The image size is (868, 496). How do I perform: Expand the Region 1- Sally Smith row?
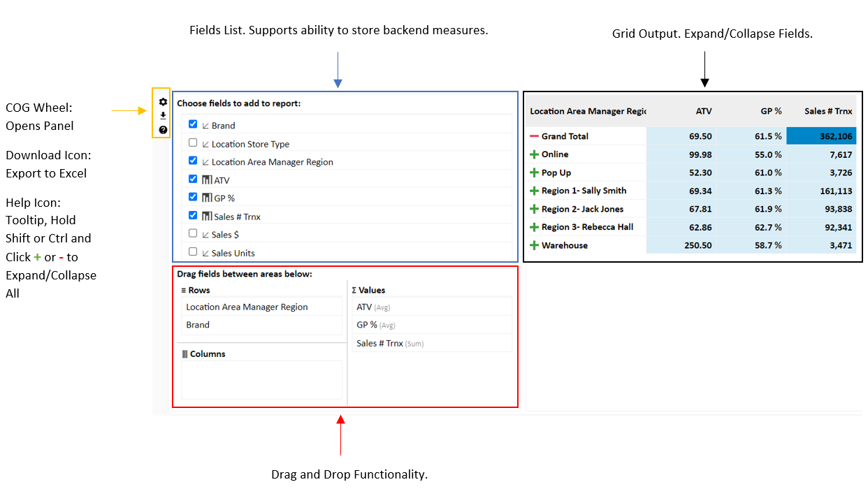534,191
